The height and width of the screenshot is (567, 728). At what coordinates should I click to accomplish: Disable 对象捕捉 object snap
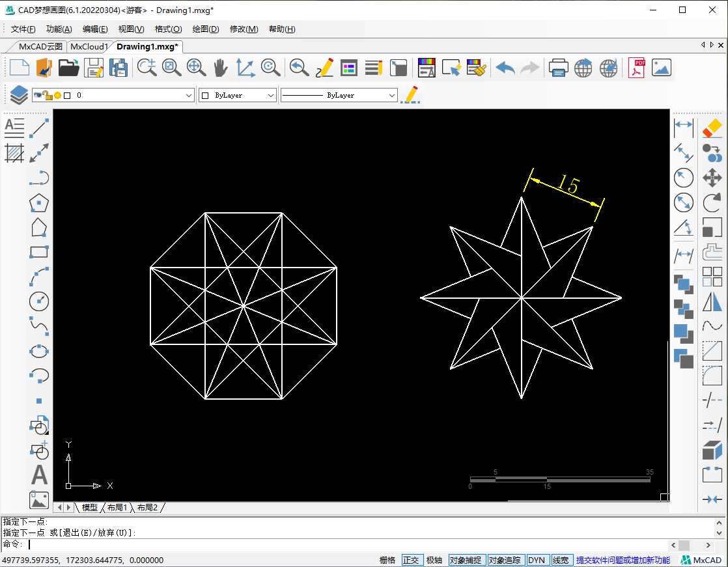click(x=466, y=560)
